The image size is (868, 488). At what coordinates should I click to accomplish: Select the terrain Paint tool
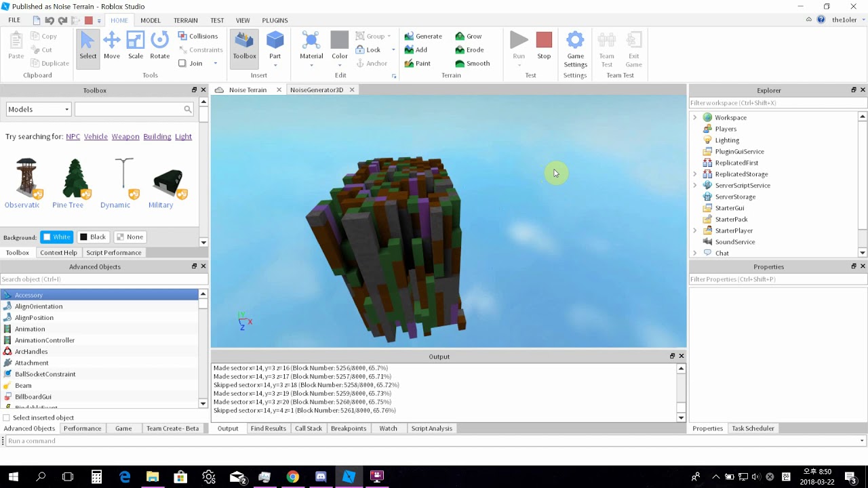click(417, 63)
